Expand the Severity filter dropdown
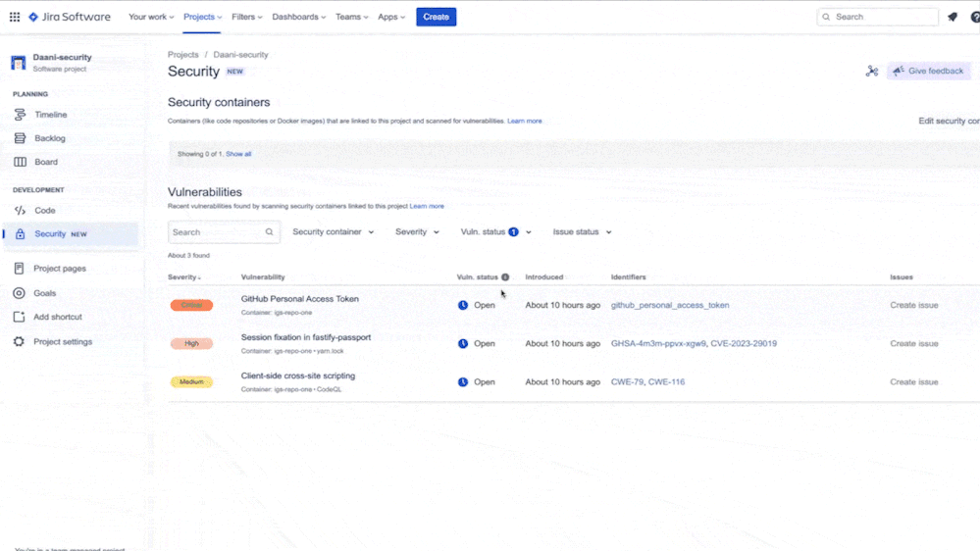Screen dimensions: 980x551 [x=417, y=231]
